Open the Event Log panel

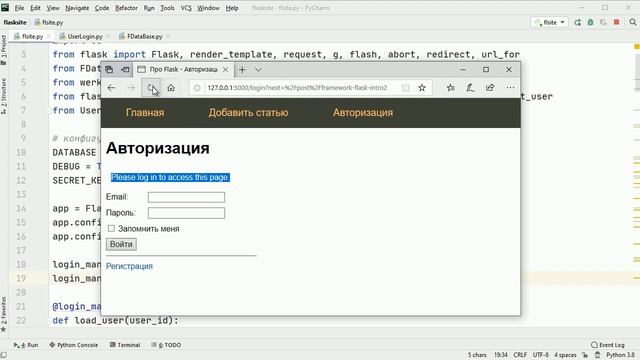tap(608, 345)
